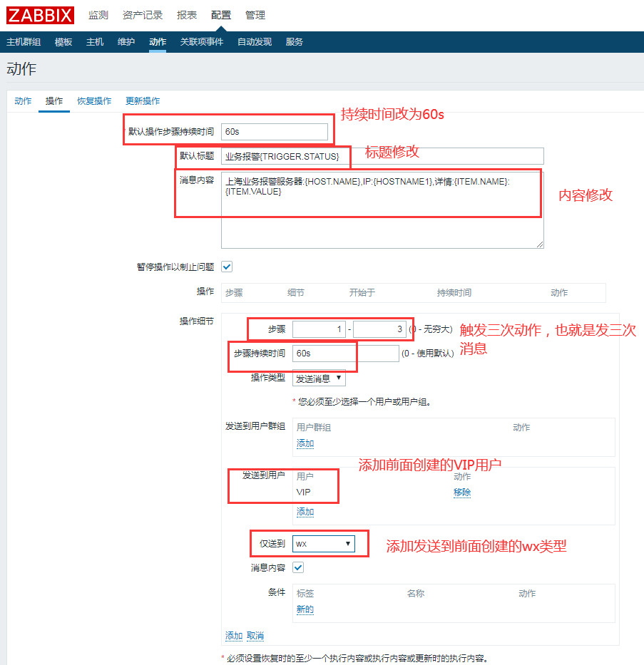Go to 维护 submenu
Screen dimensions: 644x665
point(126,42)
